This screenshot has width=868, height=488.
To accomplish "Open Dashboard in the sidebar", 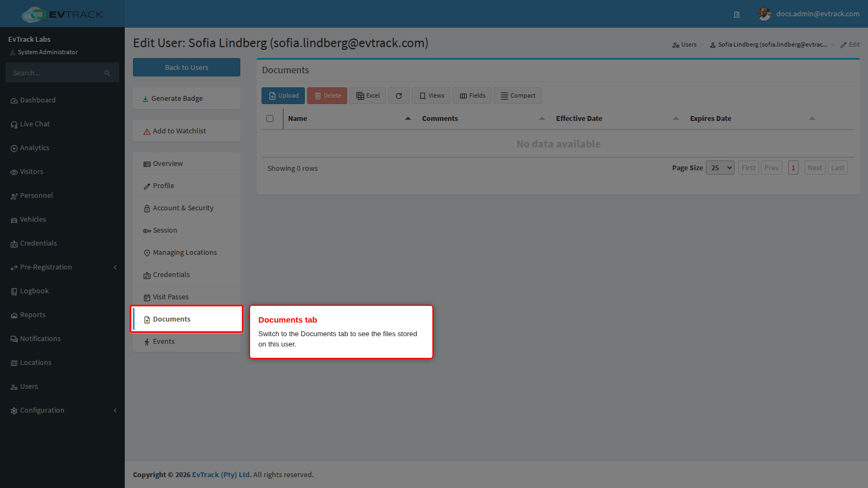I will click(62, 100).
